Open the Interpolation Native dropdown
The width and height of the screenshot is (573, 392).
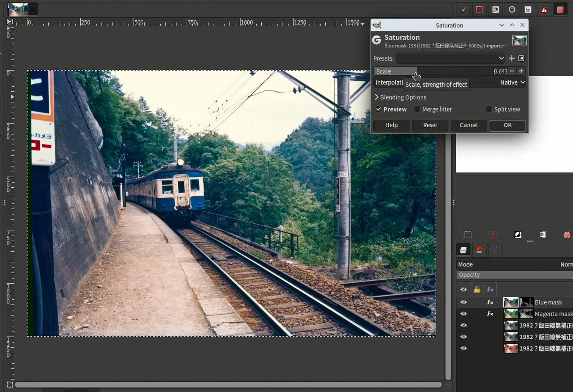[x=512, y=82]
